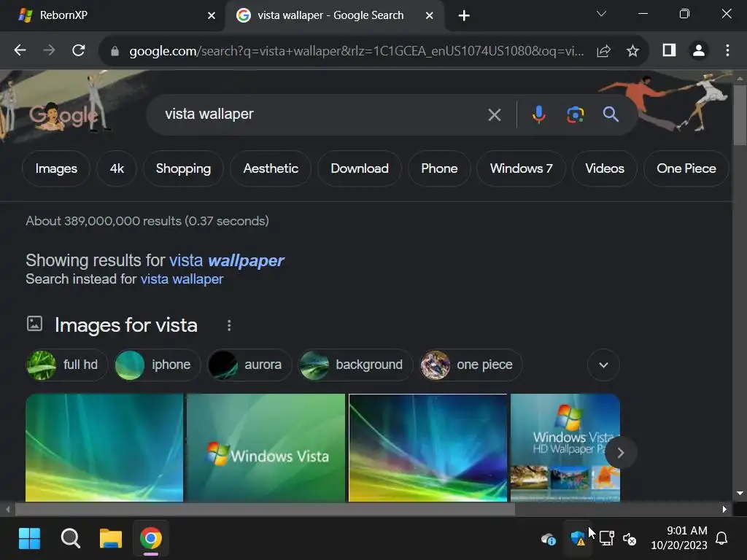Choose the Phone filter chip

click(439, 168)
